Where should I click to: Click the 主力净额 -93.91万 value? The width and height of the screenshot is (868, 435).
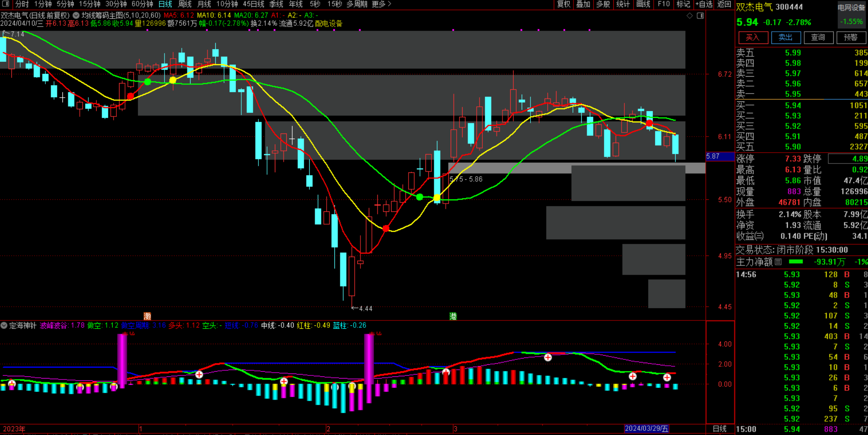[x=830, y=262]
